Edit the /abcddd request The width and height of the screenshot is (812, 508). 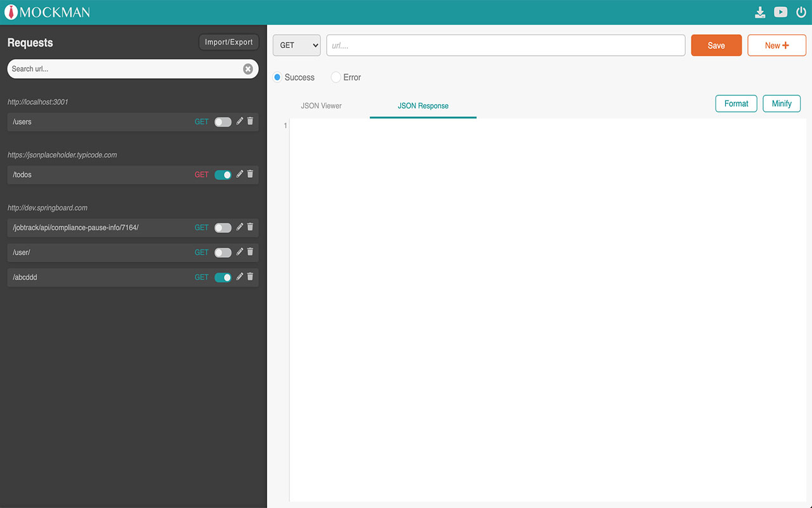tap(240, 277)
